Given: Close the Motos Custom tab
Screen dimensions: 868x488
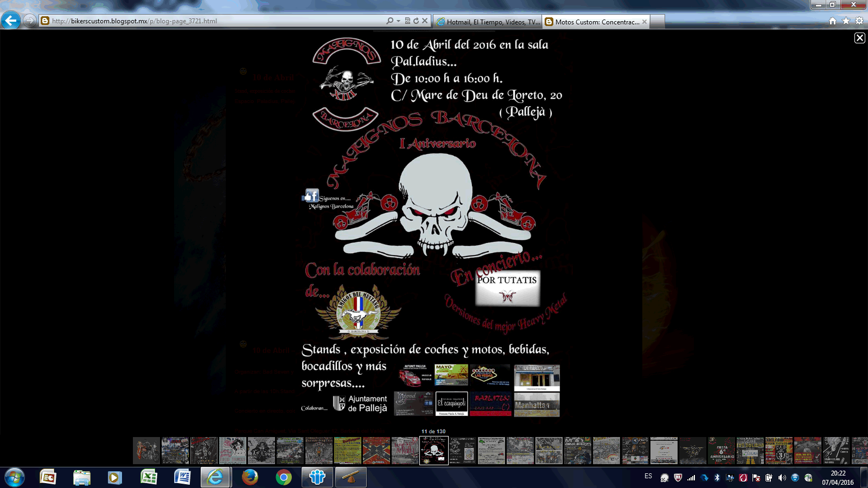Looking at the screenshot, I should (644, 22).
